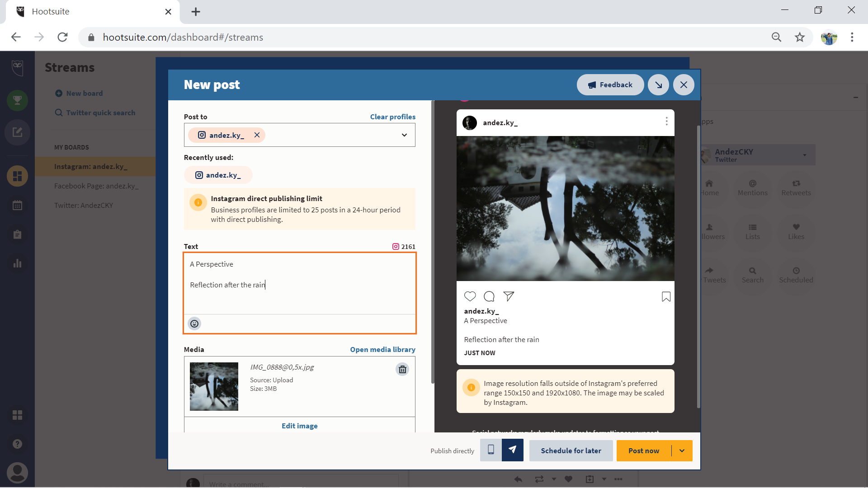
Task: Expand the Post to profile selector
Action: [404, 135]
